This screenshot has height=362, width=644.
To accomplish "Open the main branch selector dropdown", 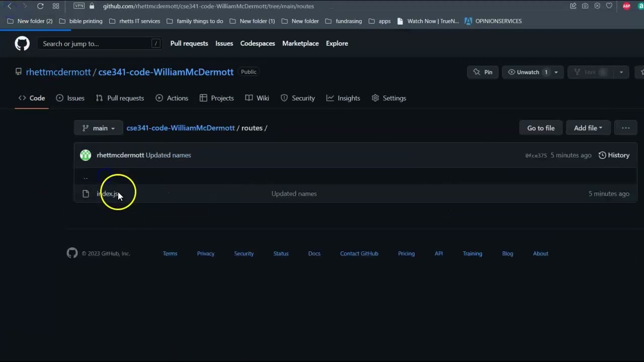I will 98,128.
